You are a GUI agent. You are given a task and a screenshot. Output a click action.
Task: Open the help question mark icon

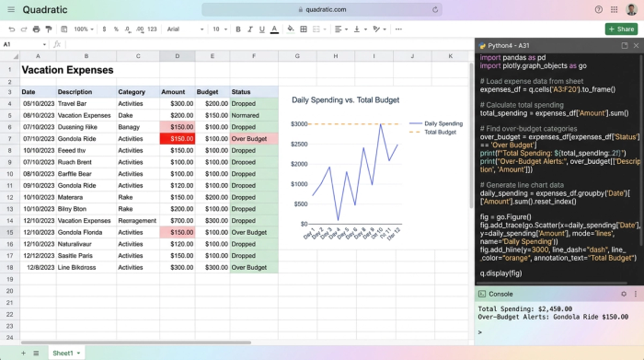pyautogui.click(x=599, y=9)
